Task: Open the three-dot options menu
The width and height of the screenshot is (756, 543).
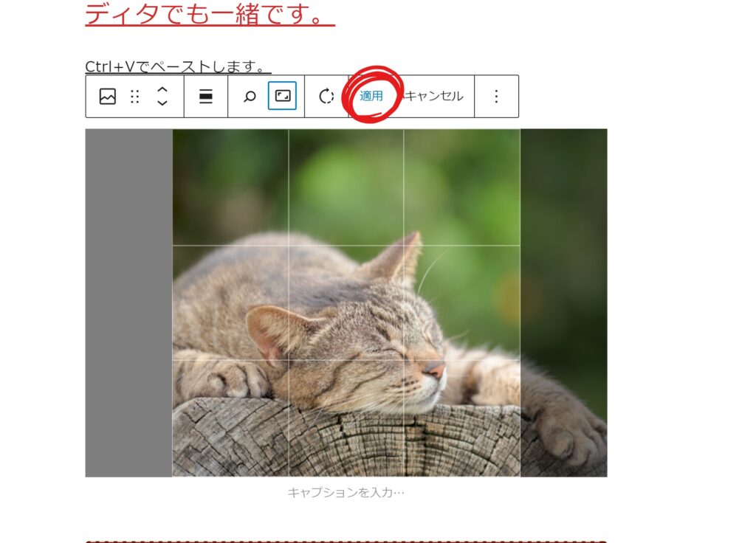Action: [496, 97]
